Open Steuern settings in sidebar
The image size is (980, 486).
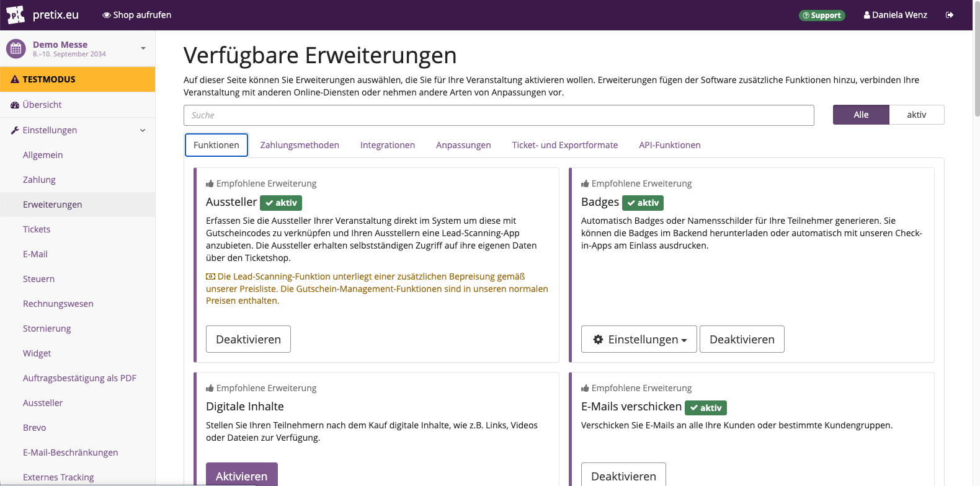(x=78, y=279)
